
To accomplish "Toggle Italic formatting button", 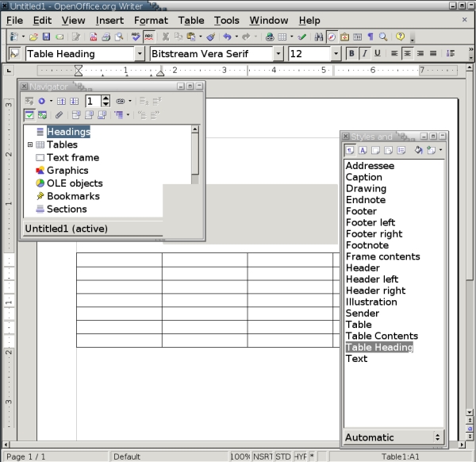I will point(364,53).
